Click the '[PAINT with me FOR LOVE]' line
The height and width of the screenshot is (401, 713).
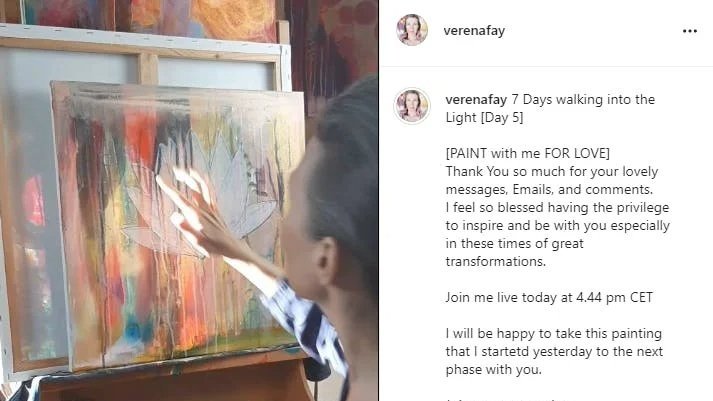tap(527, 153)
